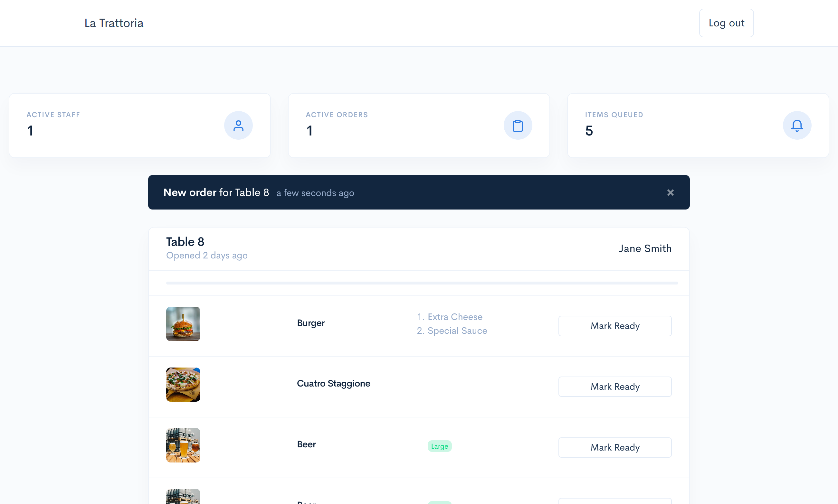This screenshot has width=838, height=504.
Task: Click the Active Orders clipboard icon
Action: point(518,126)
